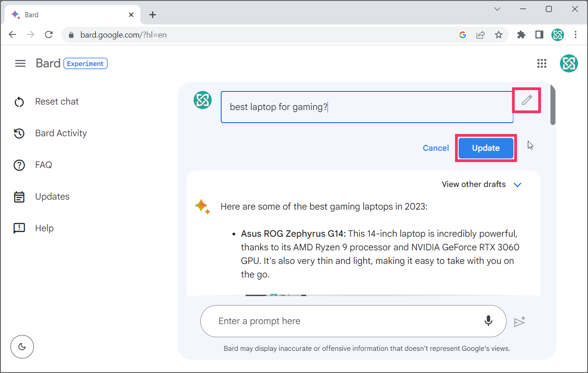Open the tab search chevron
Screen dimensions: 588x373
497,9
